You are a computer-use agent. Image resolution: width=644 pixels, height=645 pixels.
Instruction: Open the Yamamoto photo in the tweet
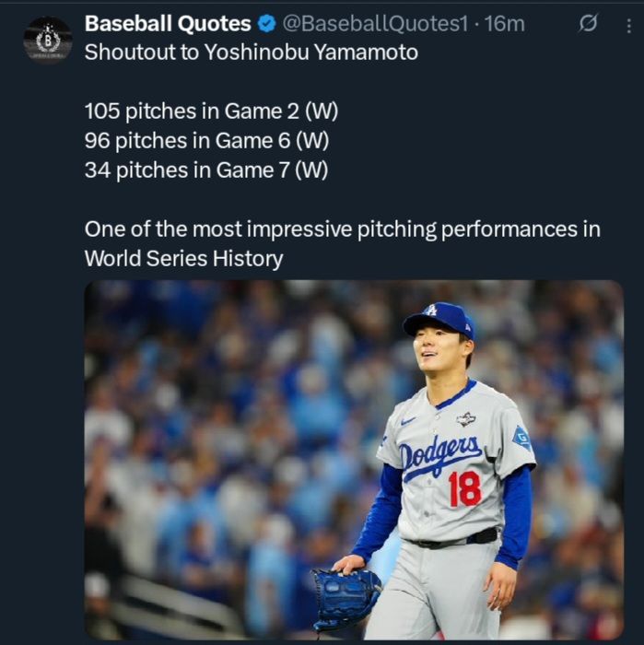354,459
